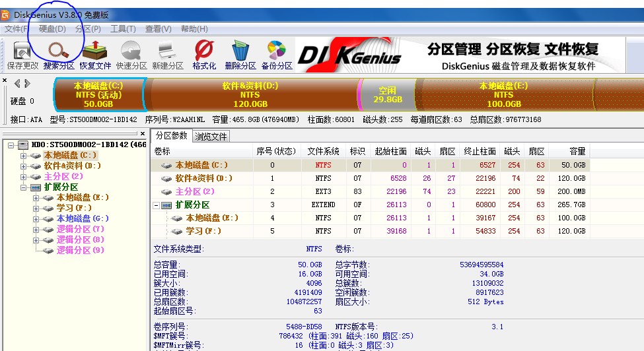Click the 终止柱面 column header
The height and width of the screenshot is (351, 644).
click(480, 151)
